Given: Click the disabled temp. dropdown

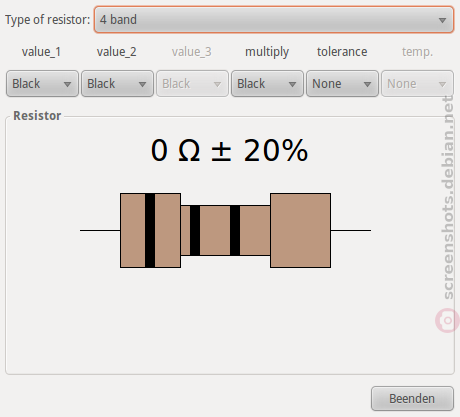Looking at the screenshot, I should point(417,84).
